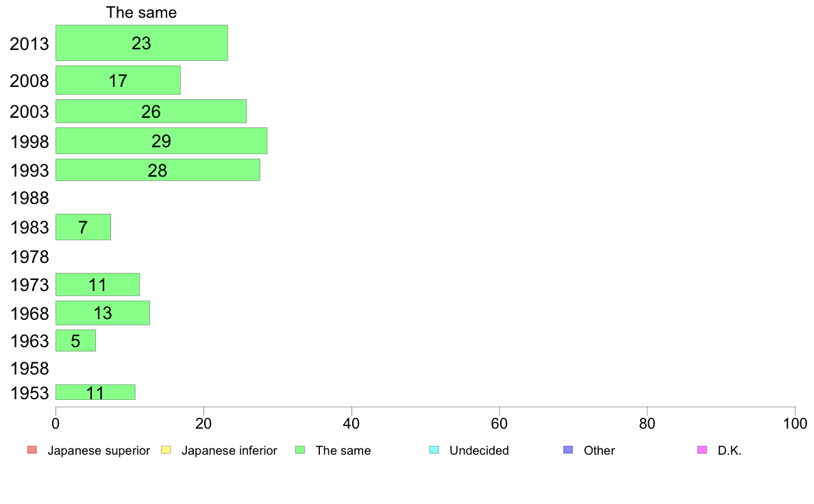Select the 2003 bar showing 26

point(151,111)
